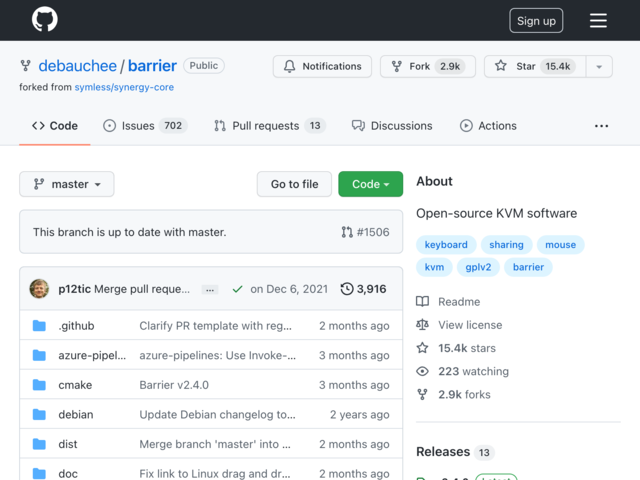Switch to the Issues tab
640x480 pixels.
coord(145,126)
